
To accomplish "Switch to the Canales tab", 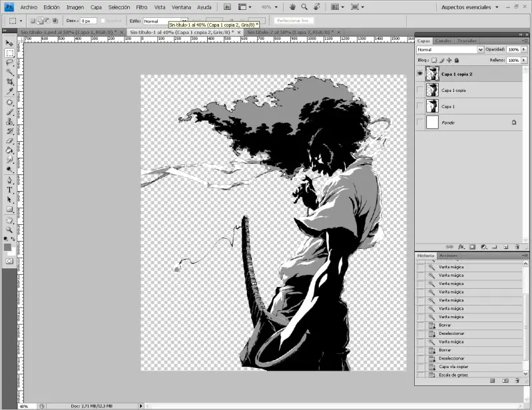I will pyautogui.click(x=443, y=41).
